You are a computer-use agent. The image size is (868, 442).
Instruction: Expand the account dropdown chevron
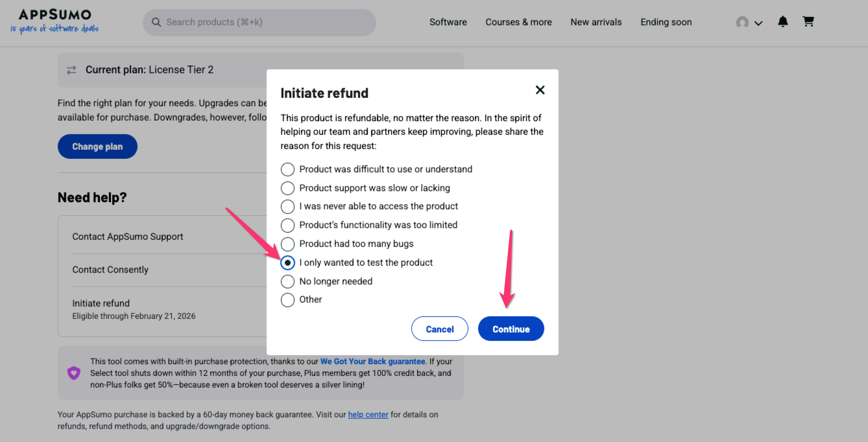(758, 23)
